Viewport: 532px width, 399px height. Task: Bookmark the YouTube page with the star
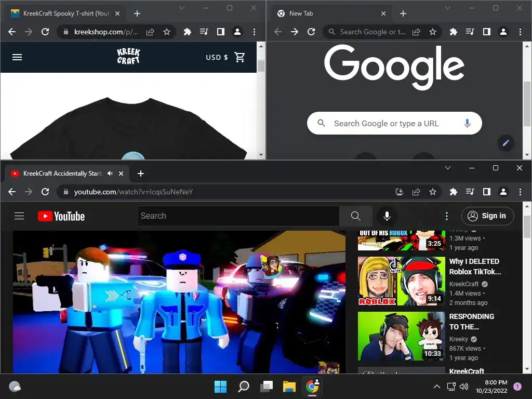pyautogui.click(x=433, y=192)
